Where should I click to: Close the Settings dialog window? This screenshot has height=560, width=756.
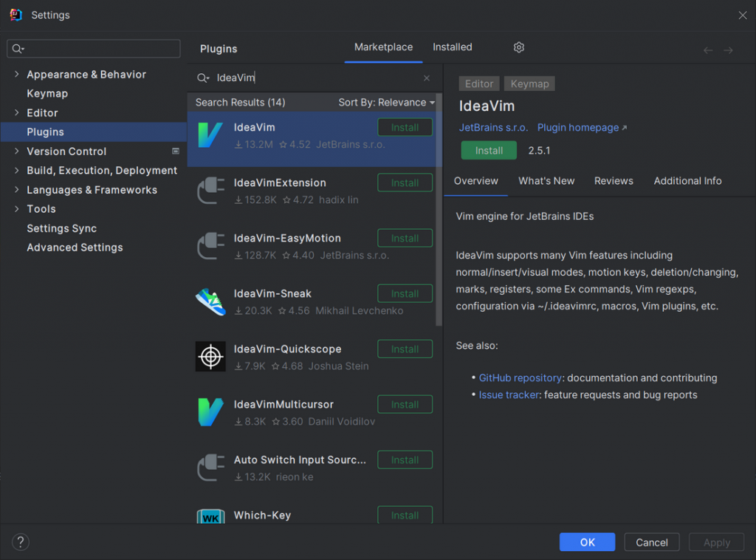(743, 15)
